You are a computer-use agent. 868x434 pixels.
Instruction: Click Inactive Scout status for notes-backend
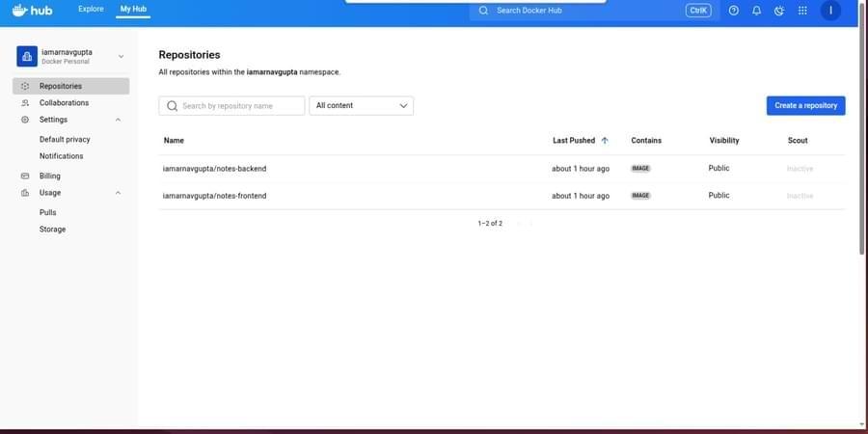point(800,168)
